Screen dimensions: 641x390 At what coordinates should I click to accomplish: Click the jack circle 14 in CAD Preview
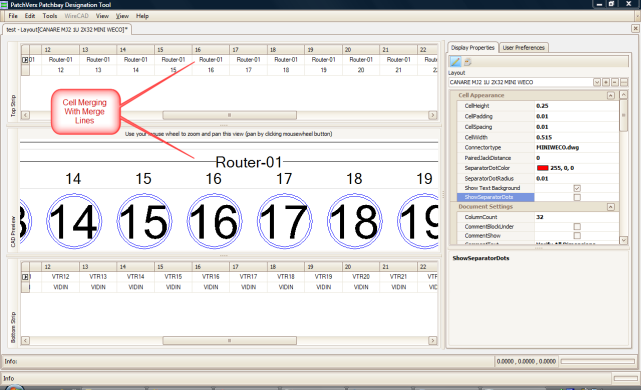click(74, 221)
